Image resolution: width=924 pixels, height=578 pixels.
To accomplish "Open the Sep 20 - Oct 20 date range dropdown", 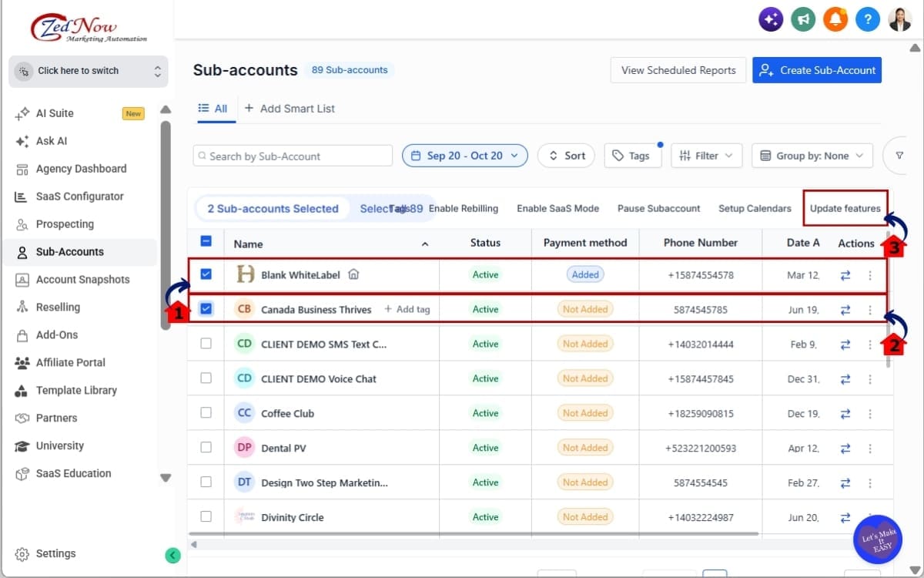I will coord(465,156).
